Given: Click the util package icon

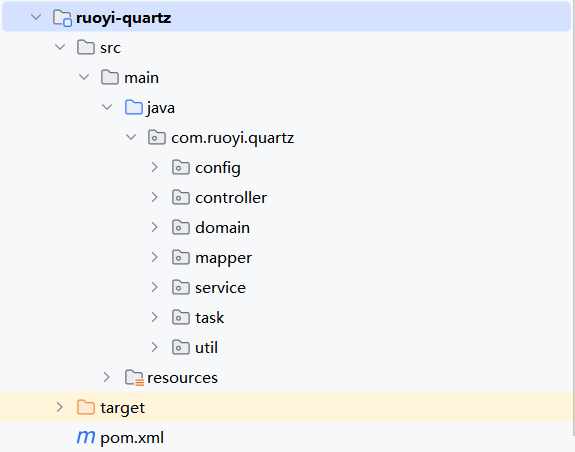Looking at the screenshot, I should tap(181, 348).
